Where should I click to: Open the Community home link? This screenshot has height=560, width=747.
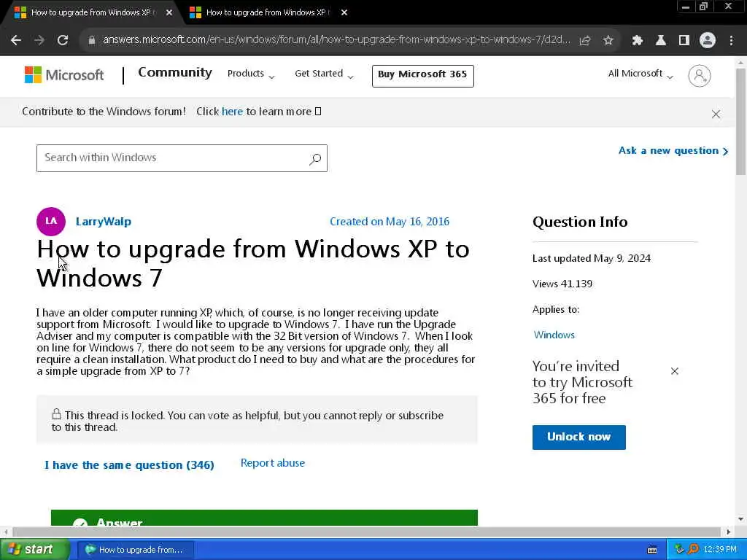click(175, 73)
